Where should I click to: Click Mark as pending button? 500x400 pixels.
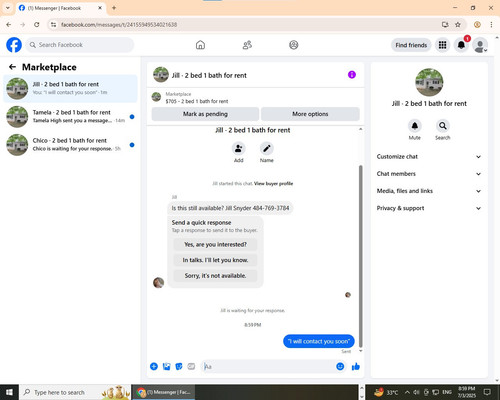point(205,114)
